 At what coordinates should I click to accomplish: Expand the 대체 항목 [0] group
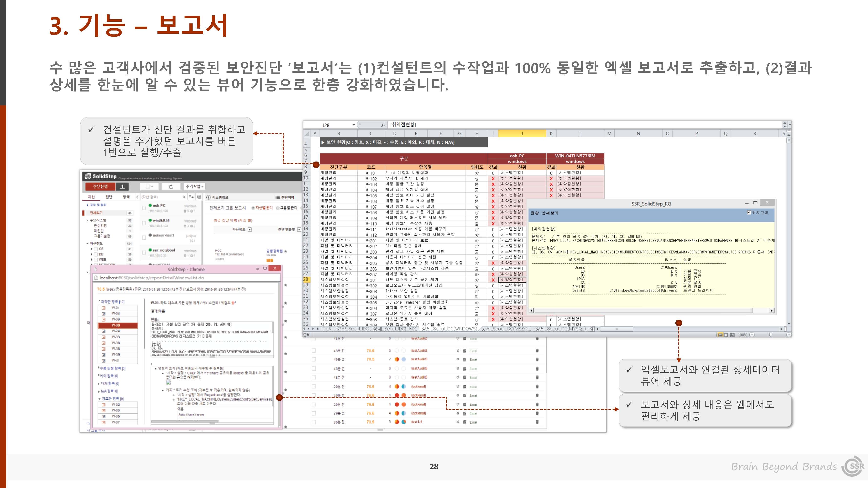tap(99, 384)
